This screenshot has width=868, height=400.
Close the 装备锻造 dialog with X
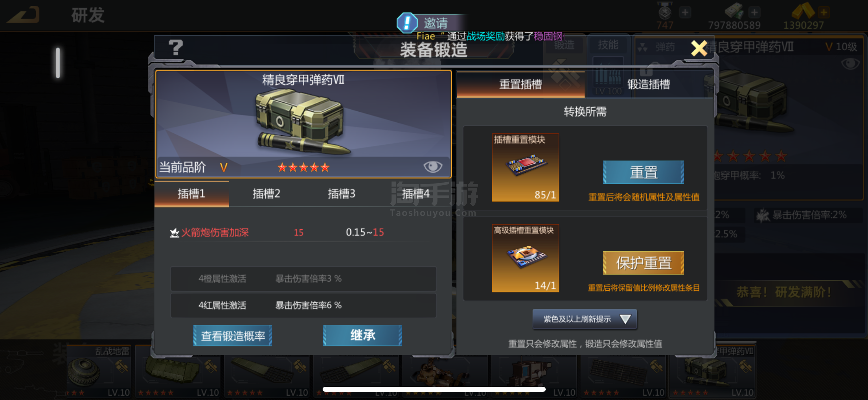coord(699,48)
